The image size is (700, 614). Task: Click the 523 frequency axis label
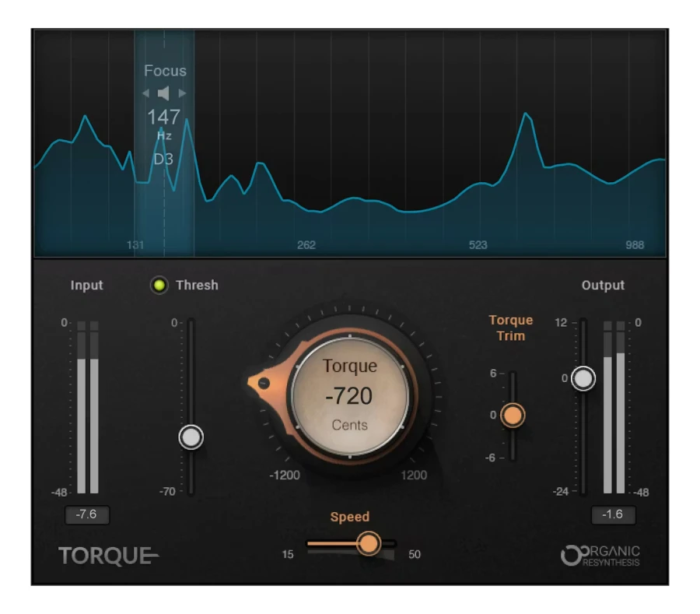[x=478, y=244]
